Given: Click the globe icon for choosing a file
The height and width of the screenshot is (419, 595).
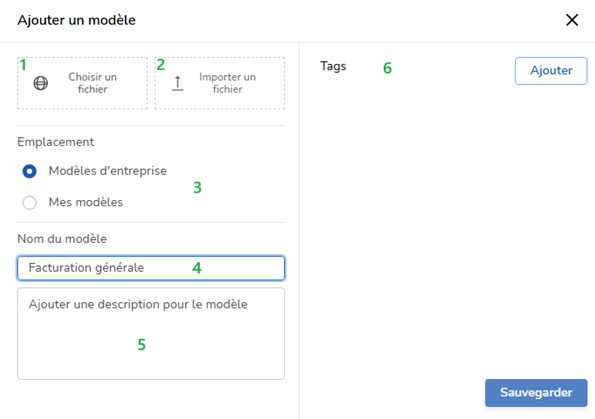Looking at the screenshot, I should pos(41,83).
